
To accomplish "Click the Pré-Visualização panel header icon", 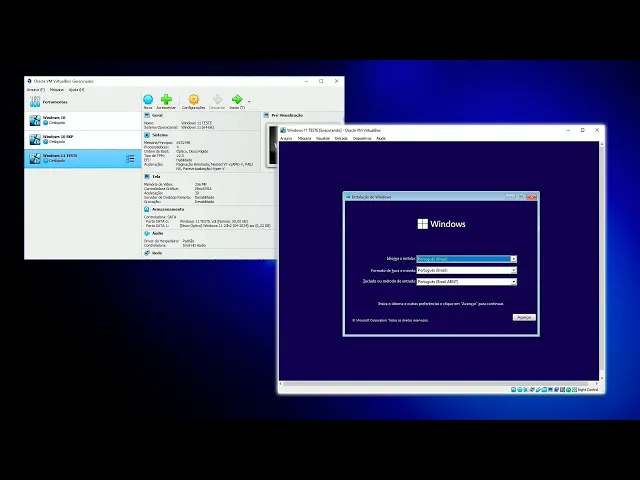I will 266,116.
